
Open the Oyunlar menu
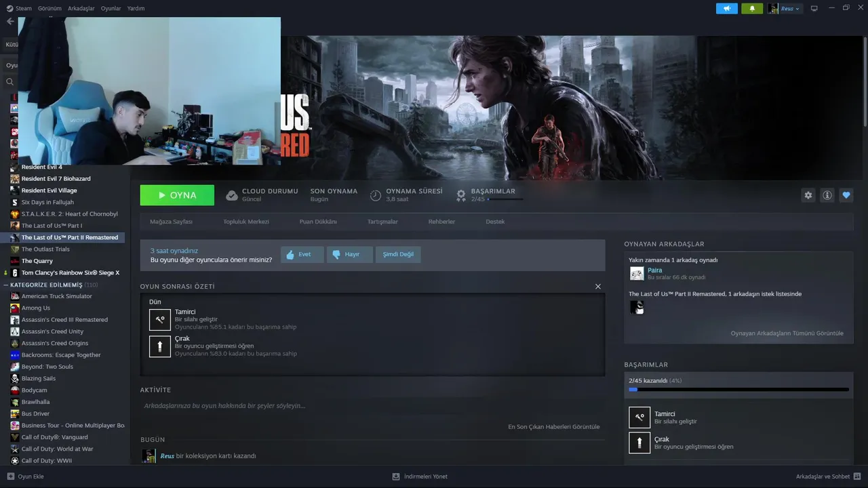click(x=111, y=8)
